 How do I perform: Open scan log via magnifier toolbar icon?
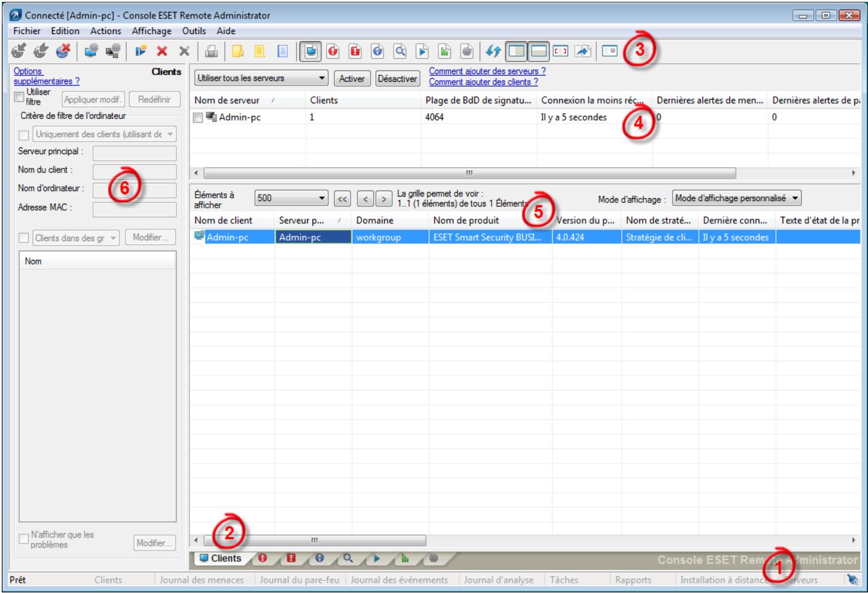pos(400,52)
